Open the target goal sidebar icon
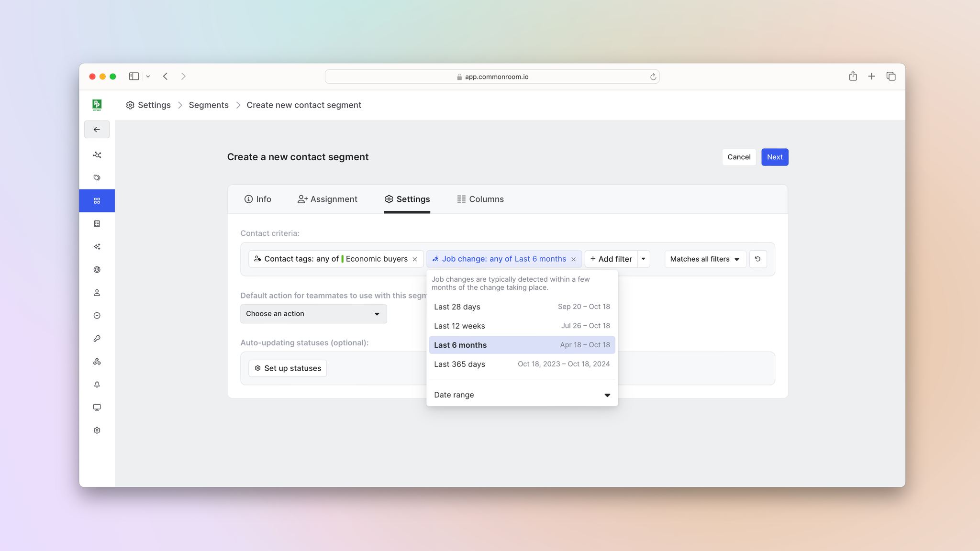Screen dimensions: 980x551 97,270
